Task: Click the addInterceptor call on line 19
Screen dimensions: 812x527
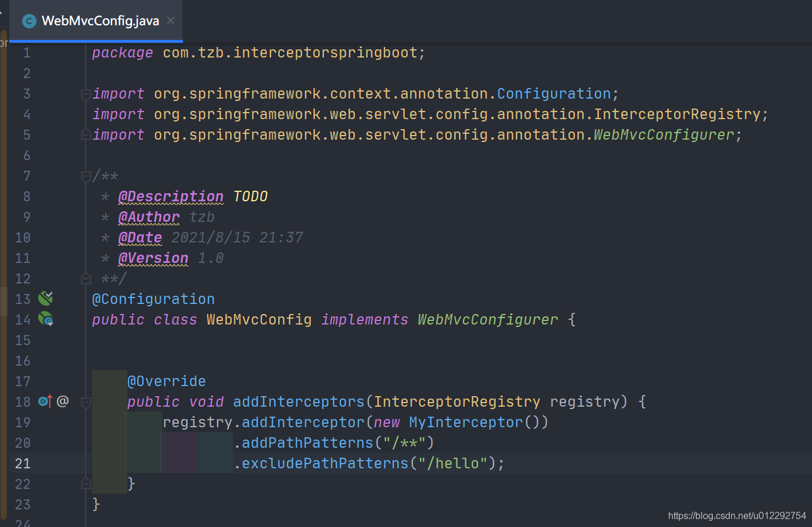Action: pos(303,423)
